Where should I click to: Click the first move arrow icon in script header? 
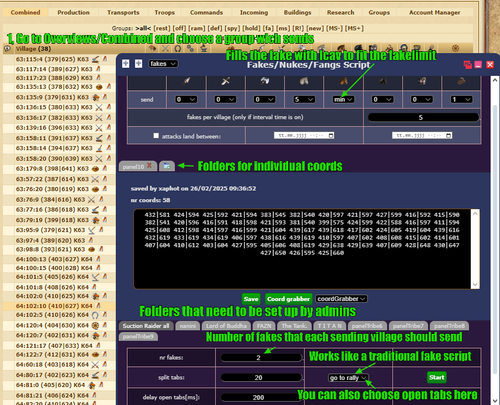coord(126,63)
